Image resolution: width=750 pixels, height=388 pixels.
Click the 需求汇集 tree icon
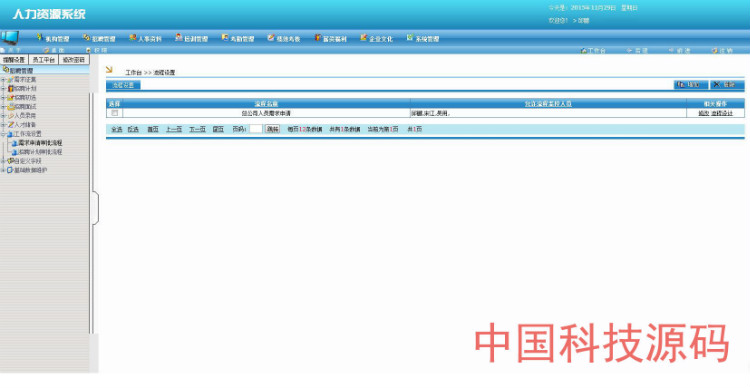tap(10, 79)
